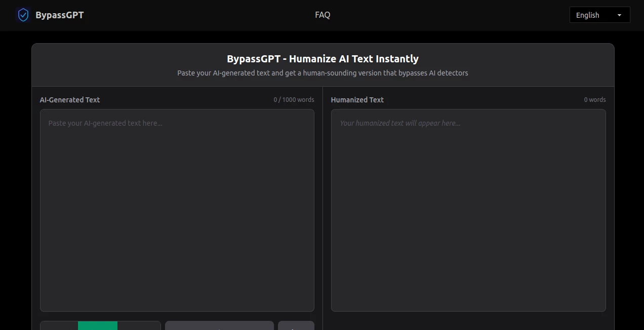This screenshot has height=330, width=644.
Task: Open the English language dropdown
Action: point(599,15)
